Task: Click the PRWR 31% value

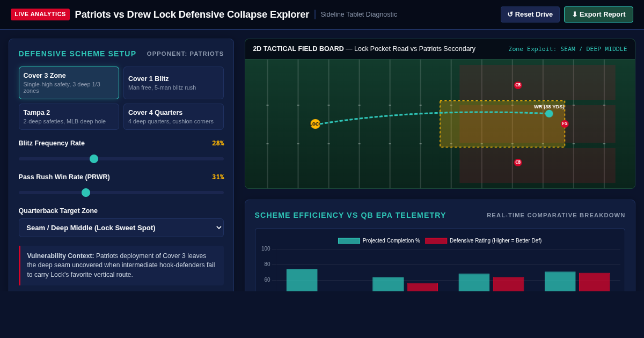Action: 218,177
